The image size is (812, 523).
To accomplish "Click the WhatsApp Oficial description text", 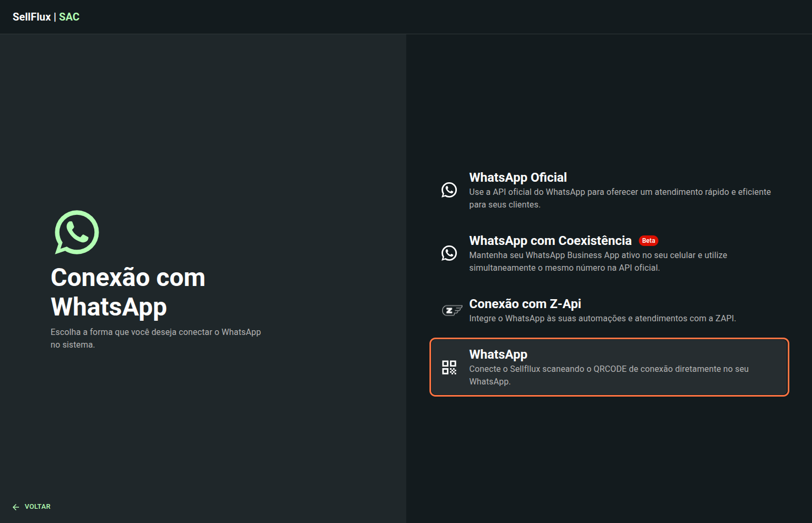I will pyautogui.click(x=620, y=198).
